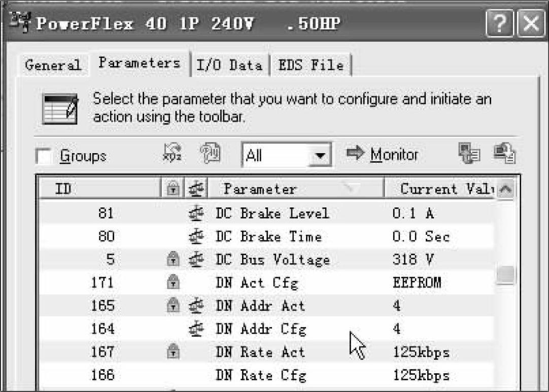This screenshot has height=392, width=549.
Task: Click the scale icon for DC Bus Voltage
Action: coord(196,259)
